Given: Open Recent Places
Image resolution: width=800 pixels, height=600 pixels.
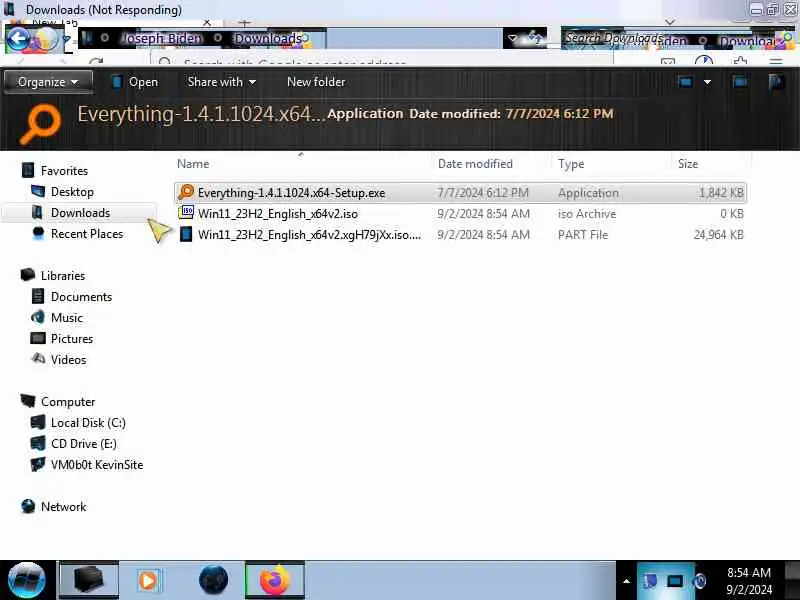Looking at the screenshot, I should coord(87,234).
